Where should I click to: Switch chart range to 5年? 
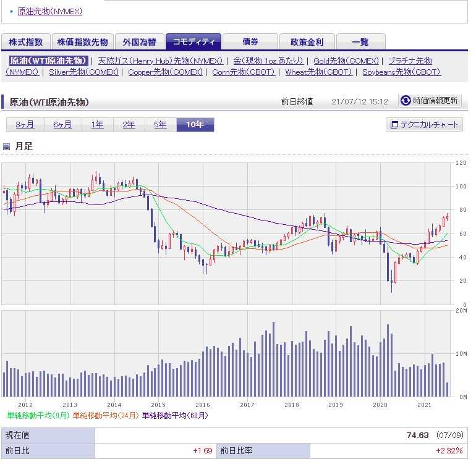point(160,125)
